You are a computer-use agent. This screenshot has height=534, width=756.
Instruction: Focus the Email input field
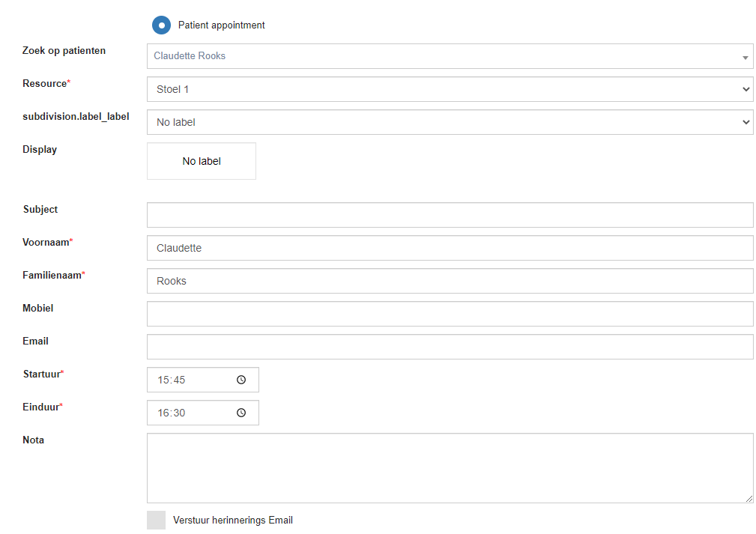coord(450,347)
